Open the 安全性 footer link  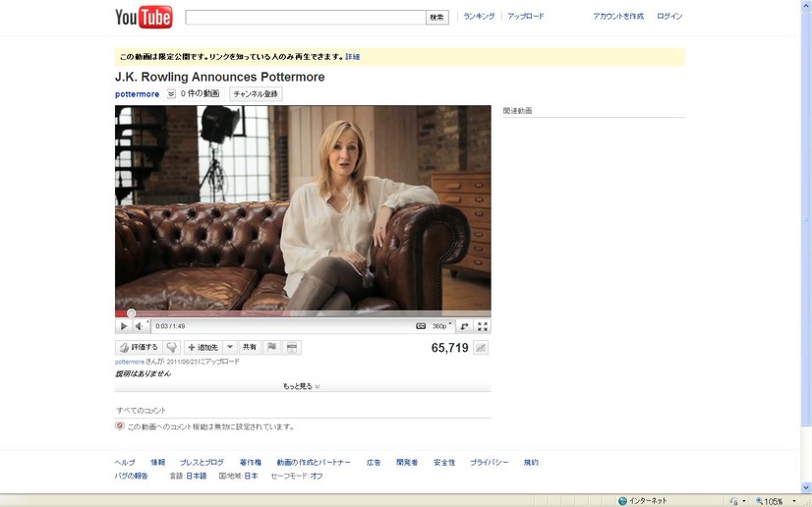coord(444,462)
